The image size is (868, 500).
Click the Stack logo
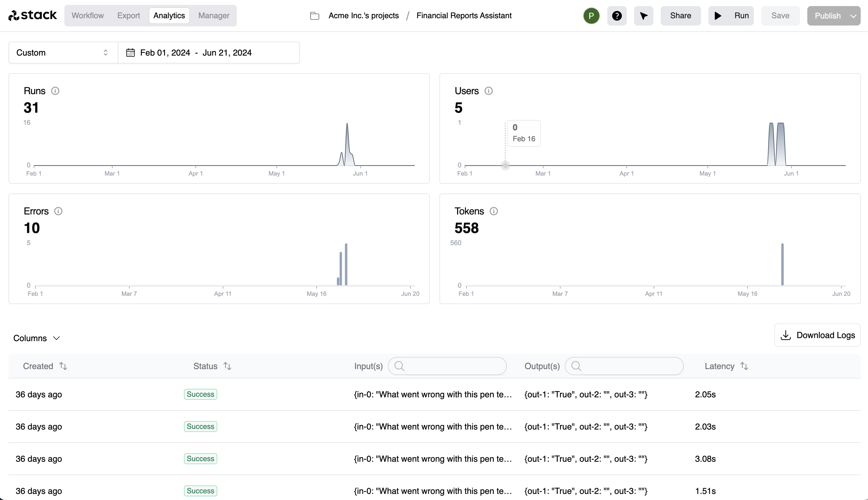point(32,15)
